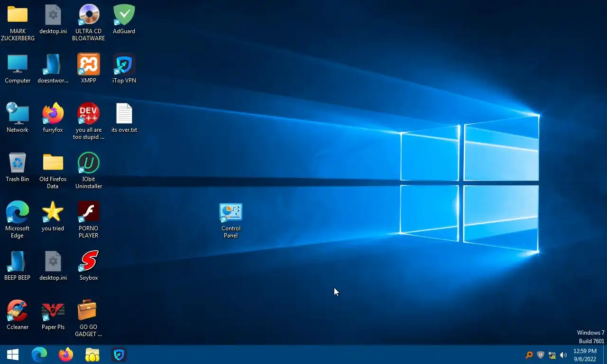Select the Soybox desktop icon
The width and height of the screenshot is (607, 364).
pyautogui.click(x=89, y=262)
